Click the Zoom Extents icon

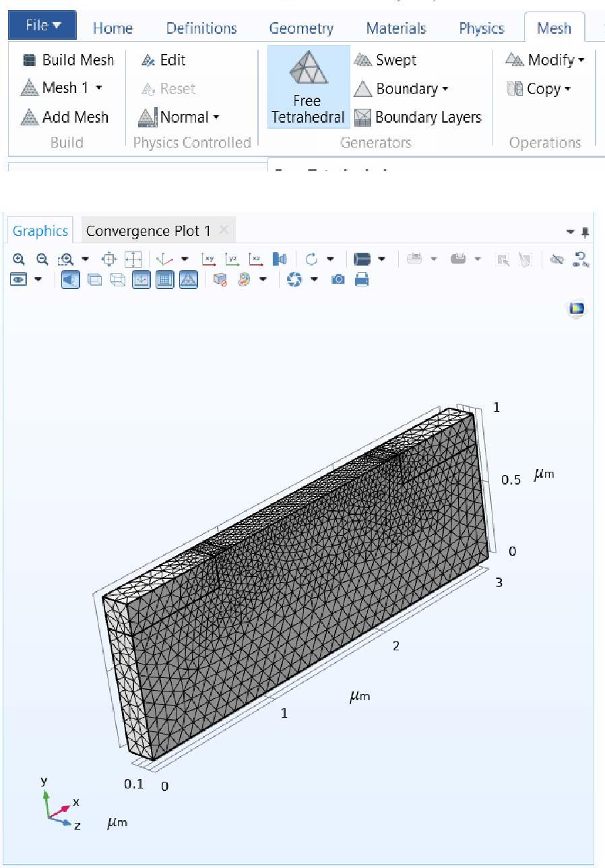133,259
